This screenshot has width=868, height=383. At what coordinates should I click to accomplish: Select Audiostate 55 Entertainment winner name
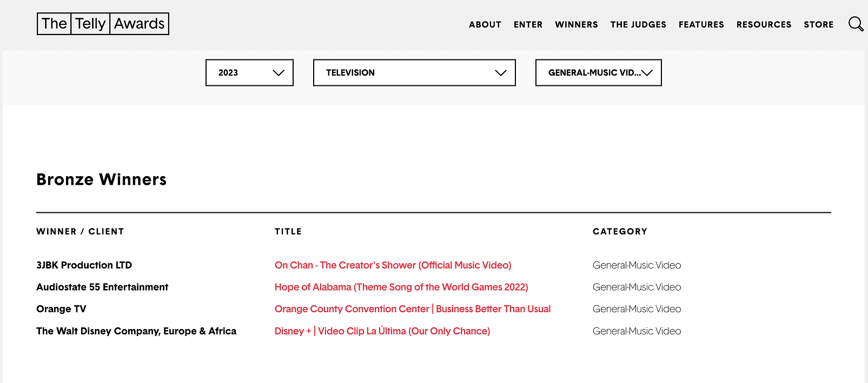tap(102, 287)
